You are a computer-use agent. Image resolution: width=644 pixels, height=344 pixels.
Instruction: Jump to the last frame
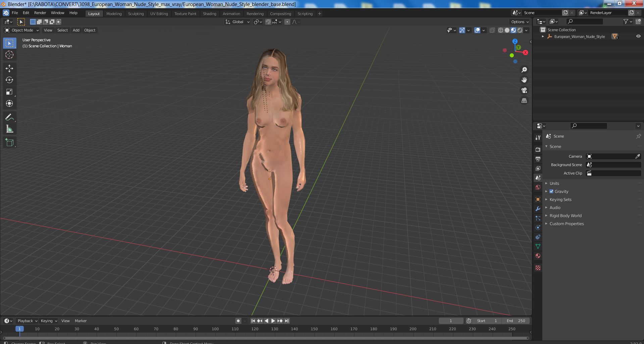click(287, 321)
